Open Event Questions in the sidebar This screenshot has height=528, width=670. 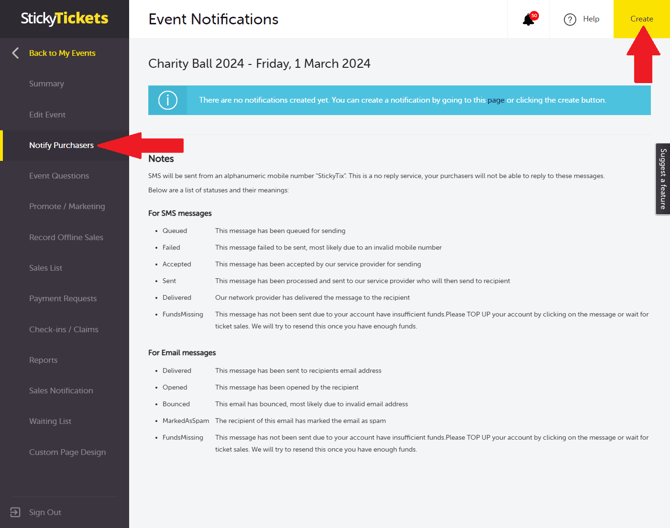tap(59, 176)
